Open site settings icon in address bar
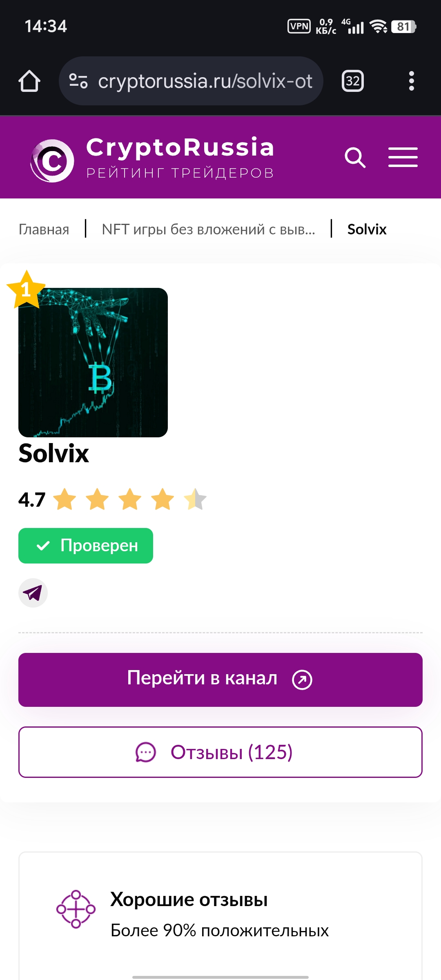The image size is (441, 980). point(78,81)
